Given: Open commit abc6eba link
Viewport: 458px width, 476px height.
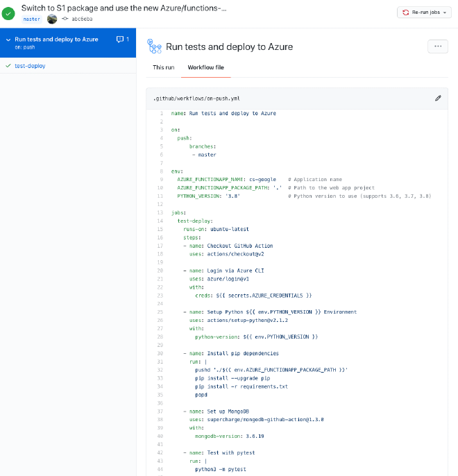Looking at the screenshot, I should pyautogui.click(x=82, y=19).
